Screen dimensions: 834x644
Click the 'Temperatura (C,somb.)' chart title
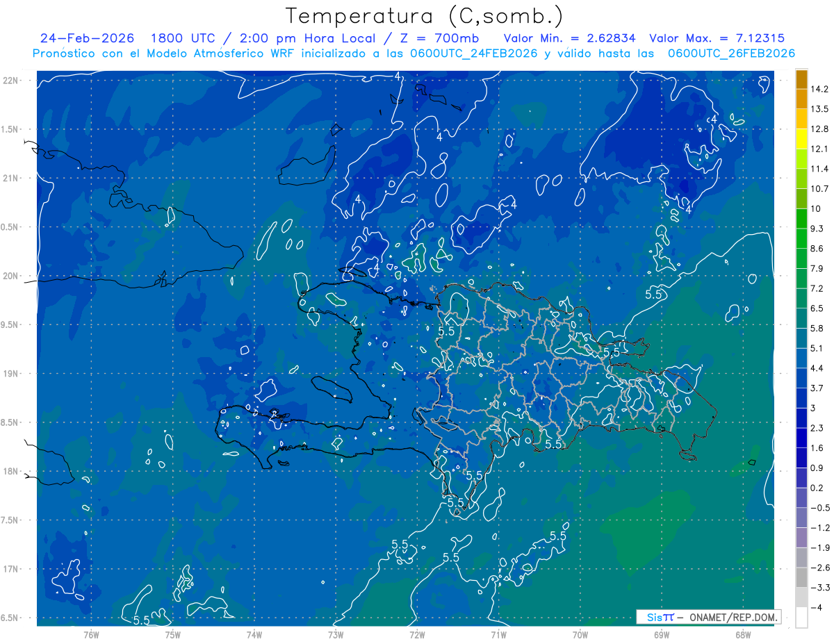tap(425, 16)
